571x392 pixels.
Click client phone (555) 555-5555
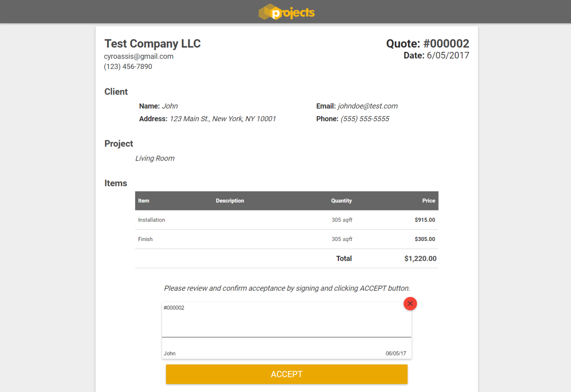pyautogui.click(x=365, y=119)
